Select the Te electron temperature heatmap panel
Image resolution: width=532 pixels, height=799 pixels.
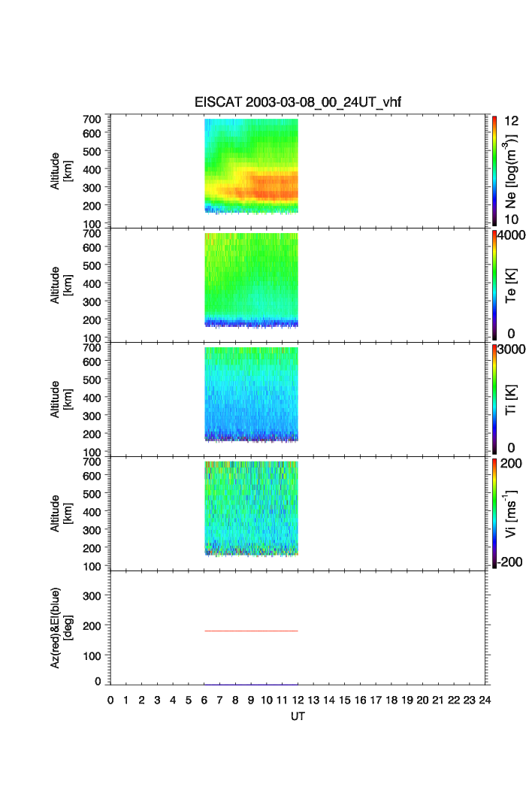coord(251,280)
